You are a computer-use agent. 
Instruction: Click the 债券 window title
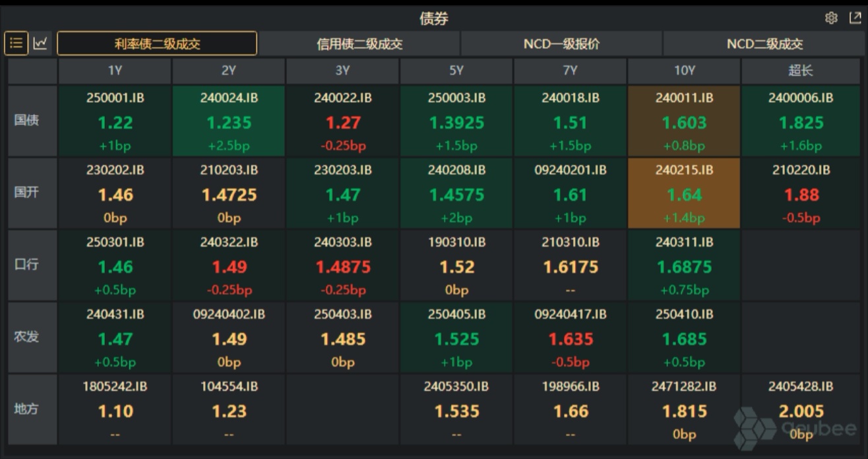coord(434,19)
